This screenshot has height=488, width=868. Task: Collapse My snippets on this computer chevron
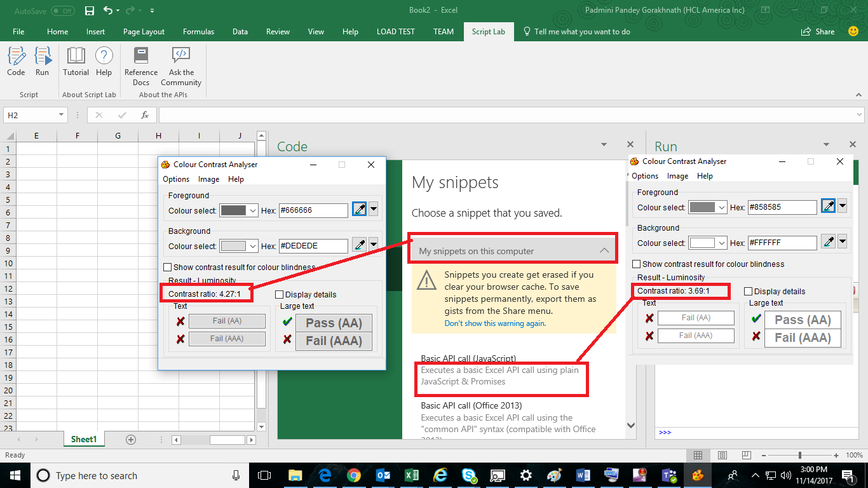pos(604,251)
